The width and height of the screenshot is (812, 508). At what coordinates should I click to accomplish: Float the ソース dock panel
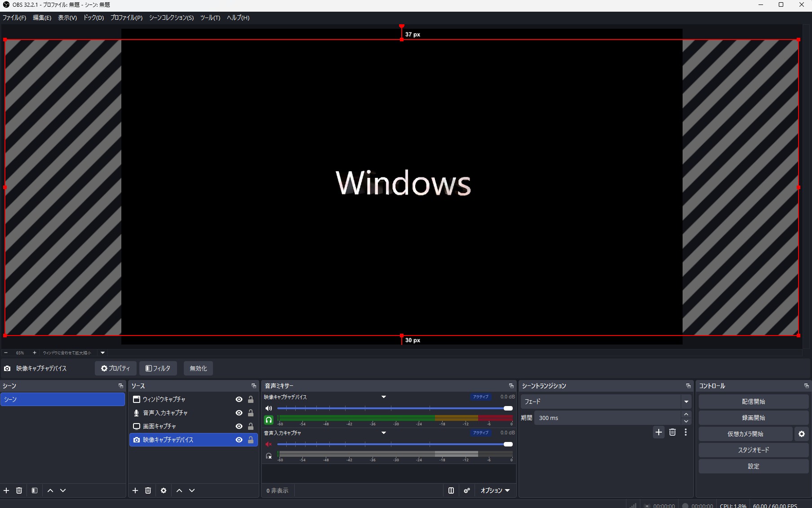(x=253, y=386)
